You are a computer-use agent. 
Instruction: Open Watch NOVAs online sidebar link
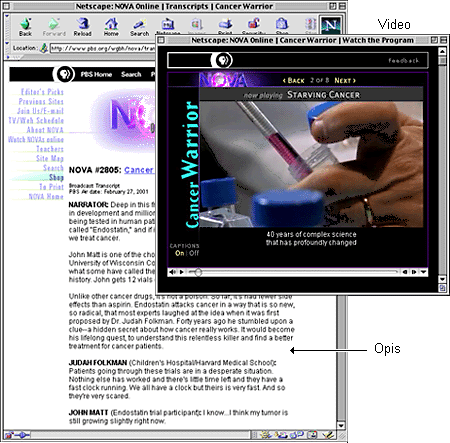coord(36,139)
